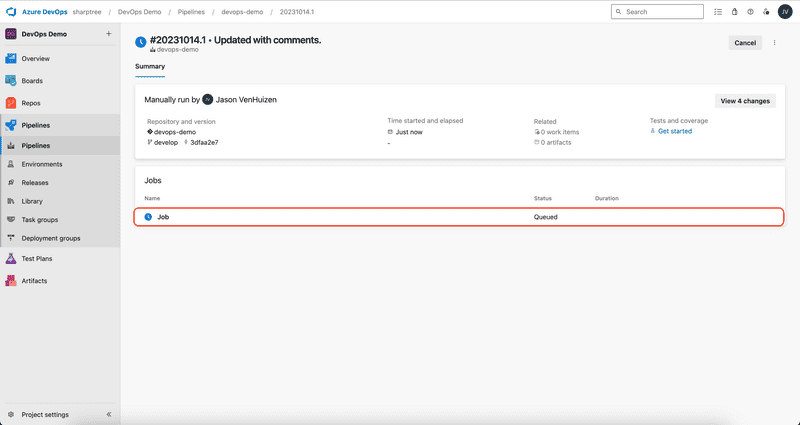Open the help question mark icon

click(x=750, y=12)
